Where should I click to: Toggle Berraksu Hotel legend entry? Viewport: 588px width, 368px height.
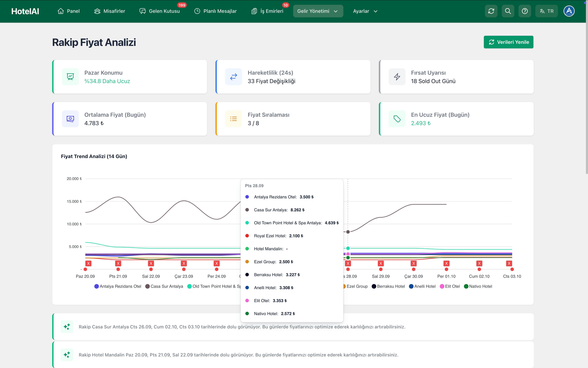pyautogui.click(x=388, y=286)
